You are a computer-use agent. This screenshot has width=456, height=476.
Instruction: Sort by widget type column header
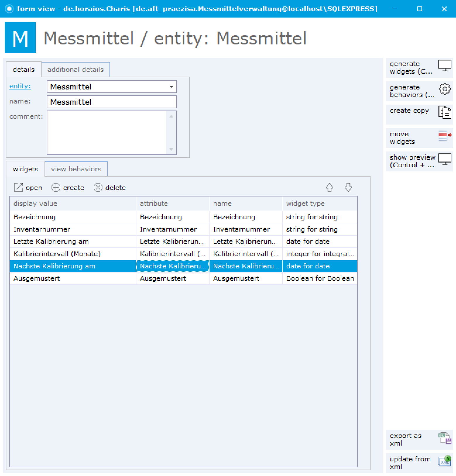click(x=320, y=203)
